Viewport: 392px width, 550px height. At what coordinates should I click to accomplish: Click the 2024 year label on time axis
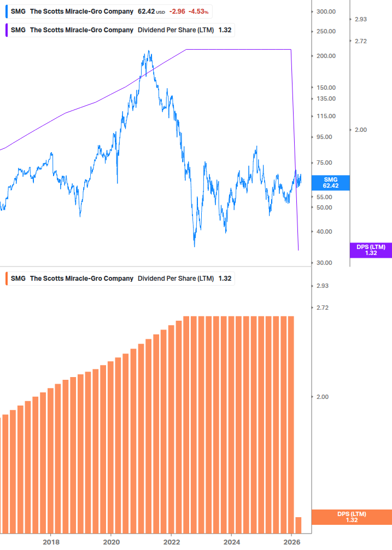232,542
